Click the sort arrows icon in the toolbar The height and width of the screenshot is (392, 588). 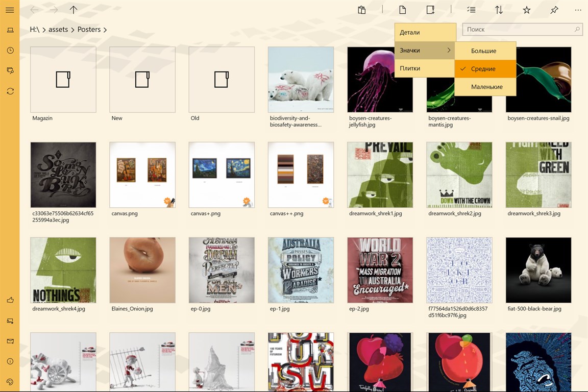[499, 10]
